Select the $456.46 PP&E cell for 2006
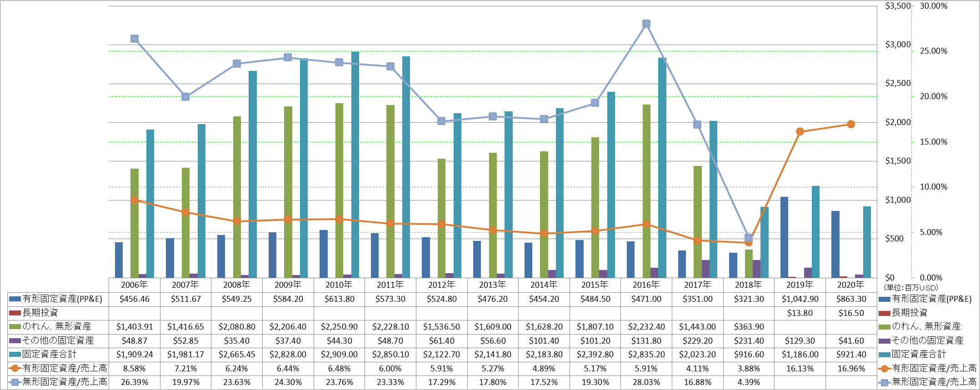 point(135,299)
